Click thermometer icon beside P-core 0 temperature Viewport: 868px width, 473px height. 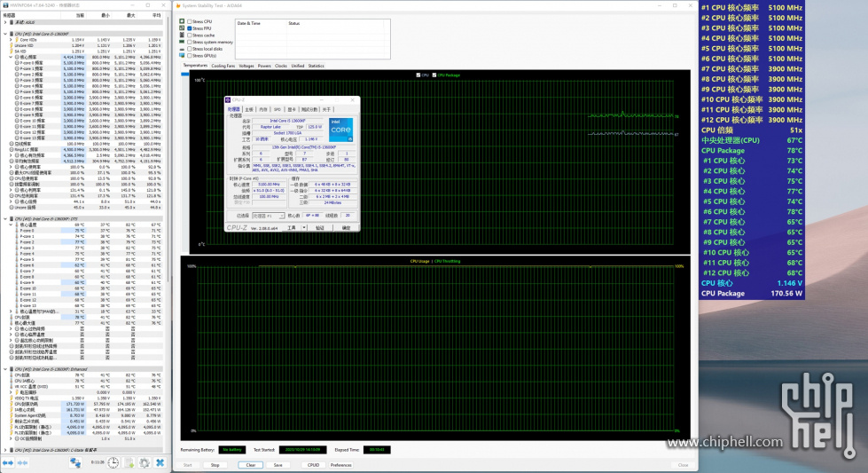click(x=17, y=231)
